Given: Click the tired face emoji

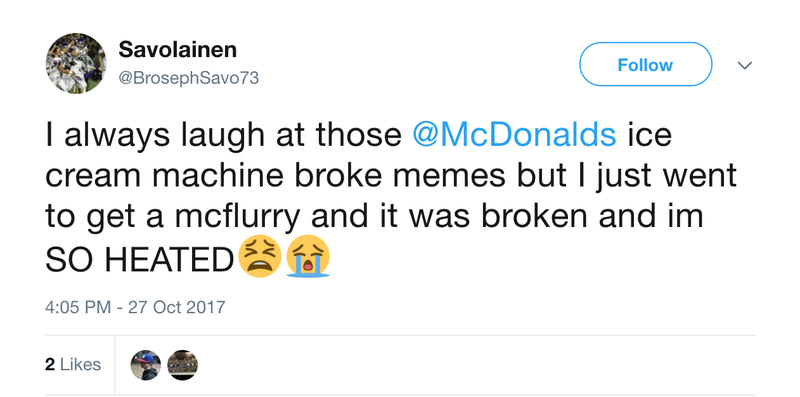Looking at the screenshot, I should (x=260, y=258).
